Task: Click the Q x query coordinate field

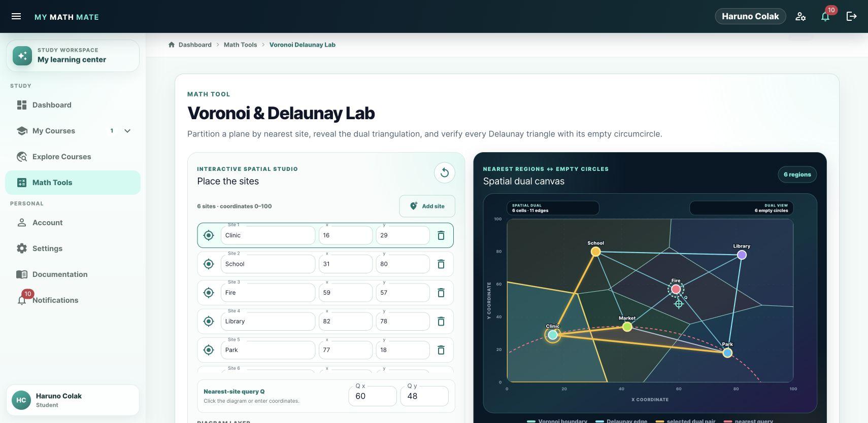Action: point(373,396)
